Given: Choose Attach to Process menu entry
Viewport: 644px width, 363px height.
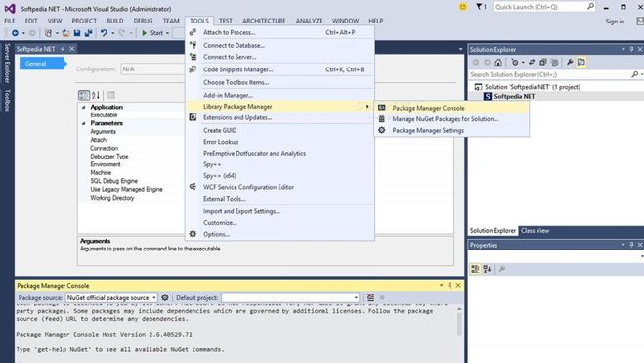Looking at the screenshot, I should point(280,32).
